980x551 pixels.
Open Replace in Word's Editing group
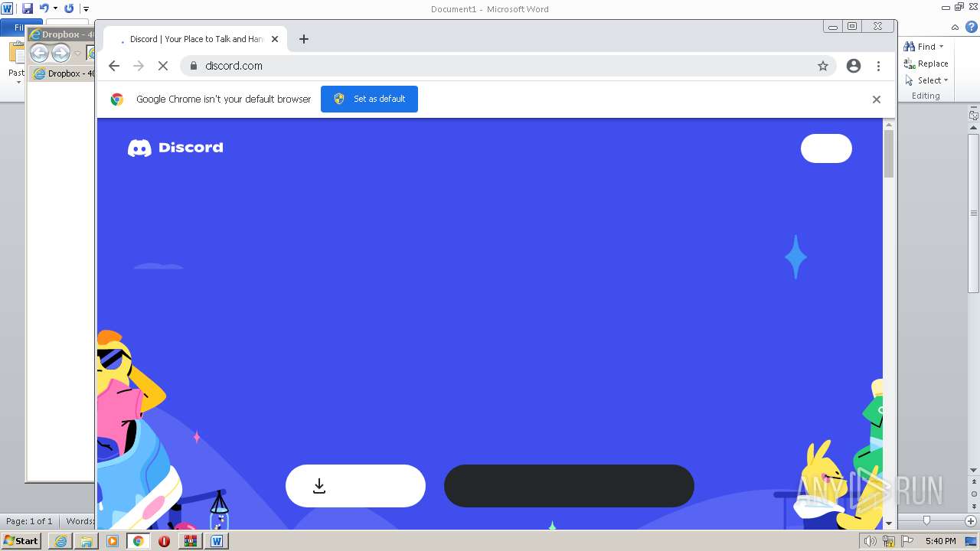point(926,64)
